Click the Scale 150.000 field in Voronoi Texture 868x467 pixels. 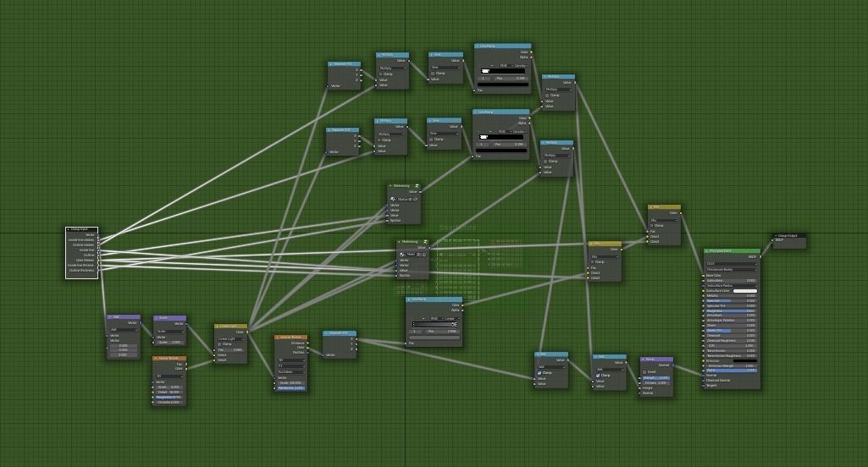click(291, 383)
